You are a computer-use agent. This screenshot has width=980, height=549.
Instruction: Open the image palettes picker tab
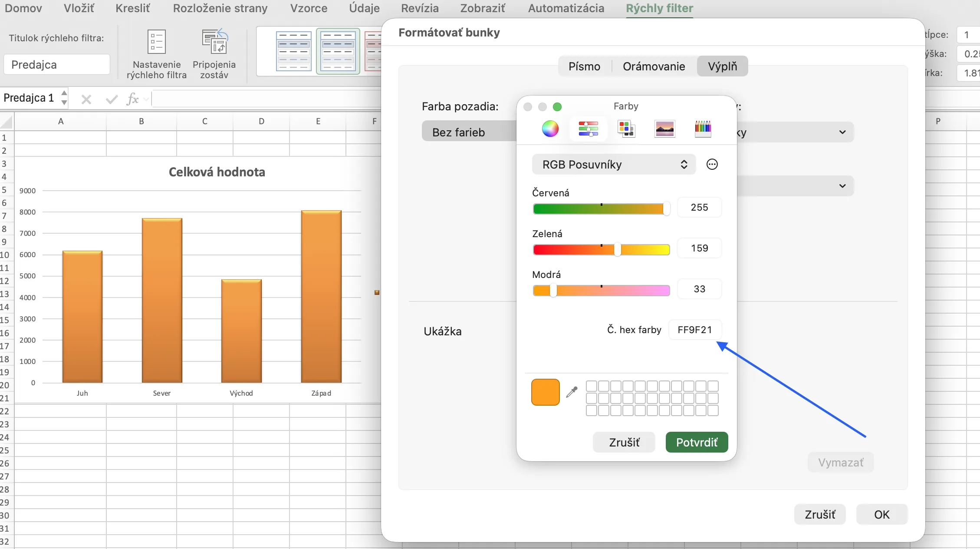point(664,129)
